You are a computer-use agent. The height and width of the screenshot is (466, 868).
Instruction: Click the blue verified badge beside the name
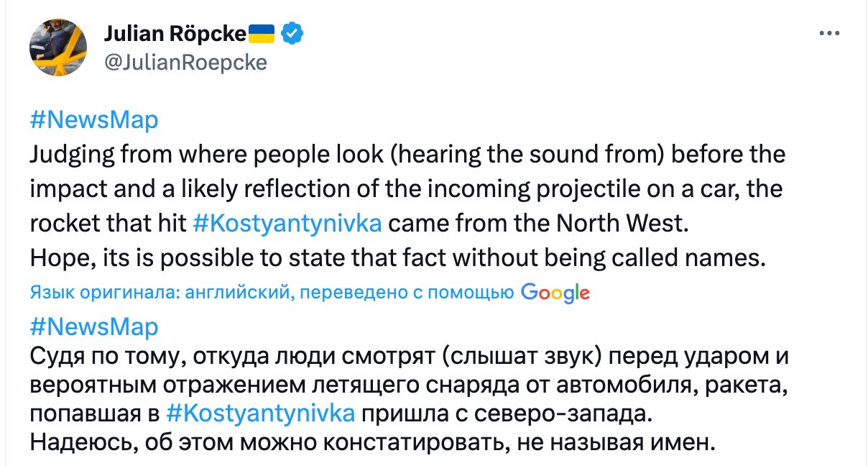[x=290, y=32]
